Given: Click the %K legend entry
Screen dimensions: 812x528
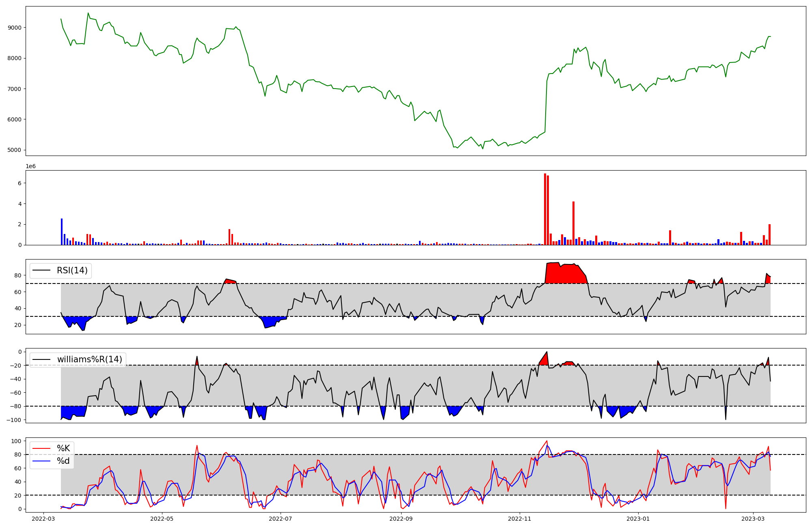Looking at the screenshot, I should [x=63, y=448].
